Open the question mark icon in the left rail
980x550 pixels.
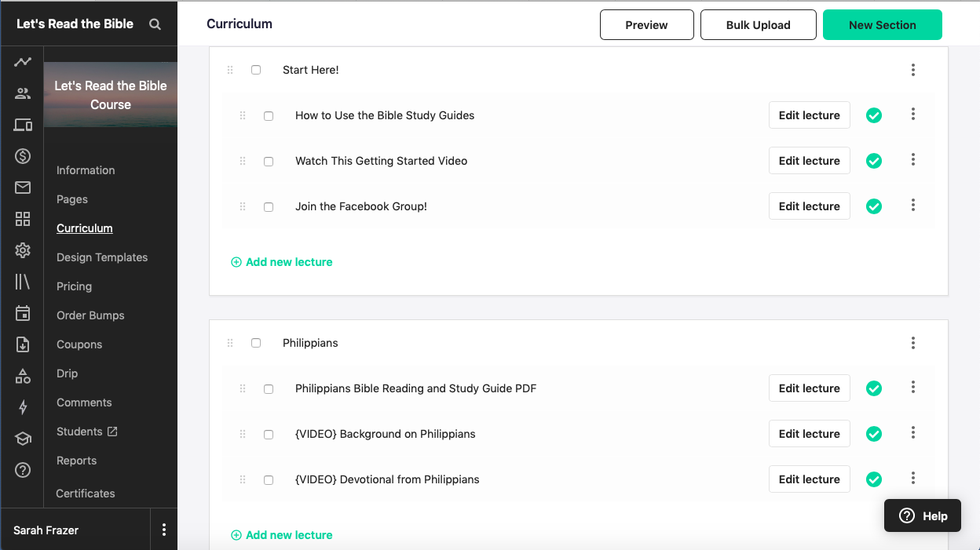(x=23, y=470)
